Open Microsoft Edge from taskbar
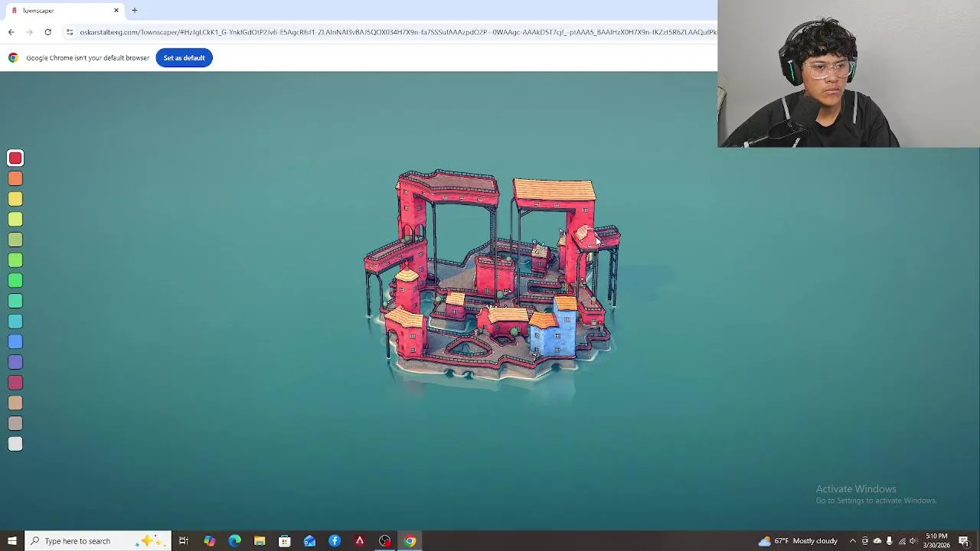The height and width of the screenshot is (551, 980). (234, 541)
